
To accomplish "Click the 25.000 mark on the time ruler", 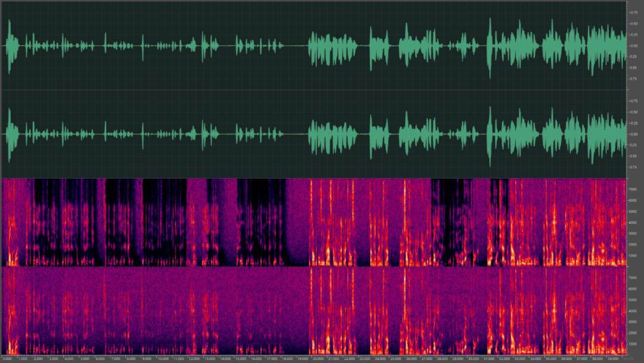I will [395, 359].
